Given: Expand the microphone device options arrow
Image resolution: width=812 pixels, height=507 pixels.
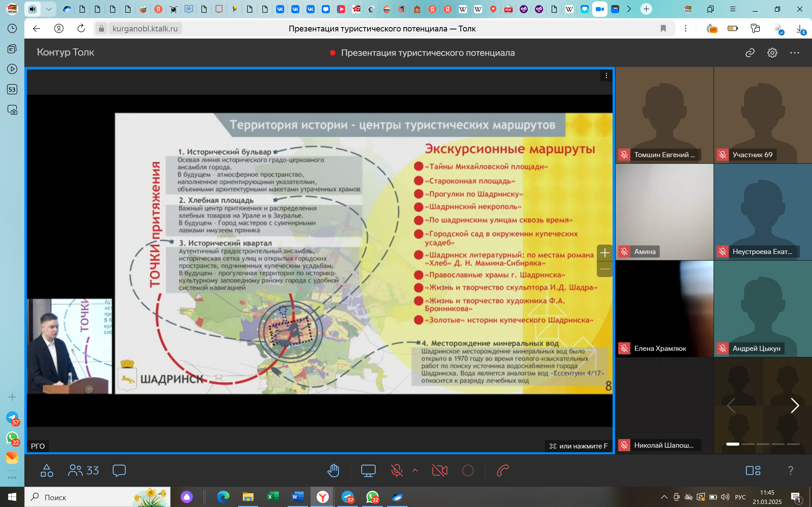Looking at the screenshot, I should coord(415,470).
